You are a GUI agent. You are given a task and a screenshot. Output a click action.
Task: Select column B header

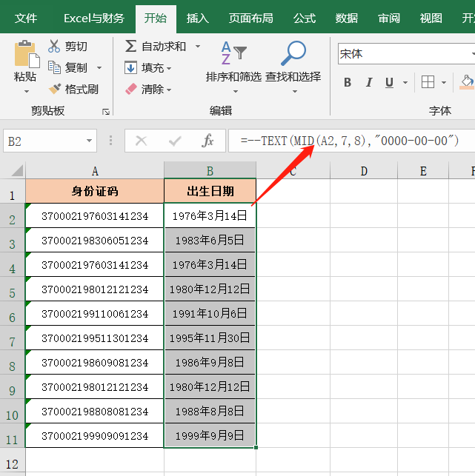210,171
